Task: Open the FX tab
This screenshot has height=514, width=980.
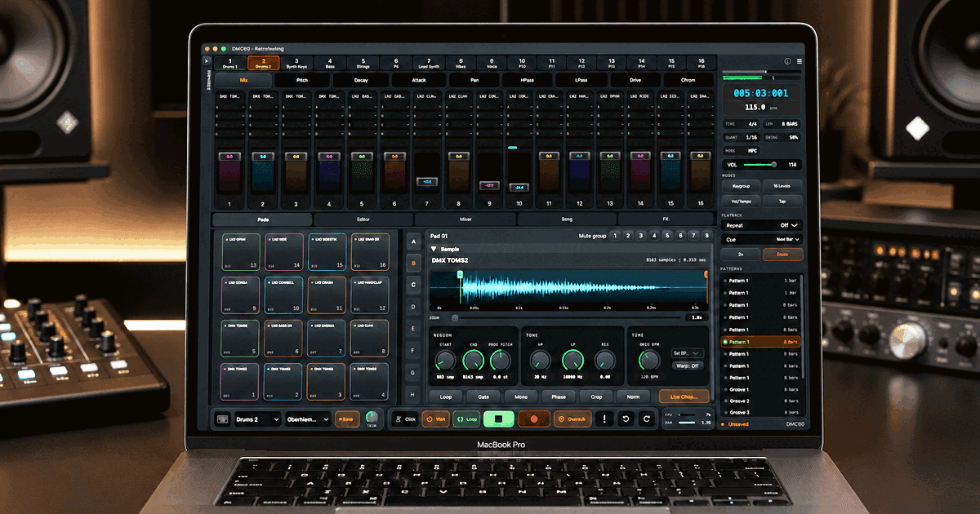Action: 665,219
